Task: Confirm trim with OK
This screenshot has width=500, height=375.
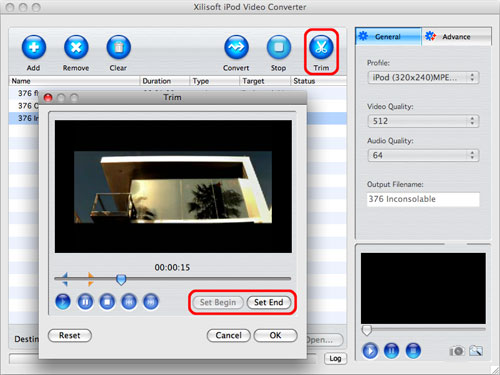Action: pos(275,335)
